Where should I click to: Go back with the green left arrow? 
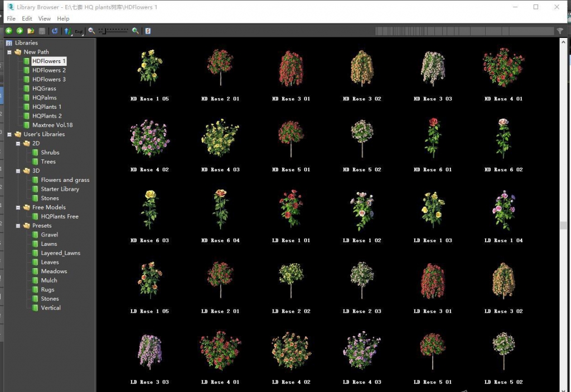point(9,31)
